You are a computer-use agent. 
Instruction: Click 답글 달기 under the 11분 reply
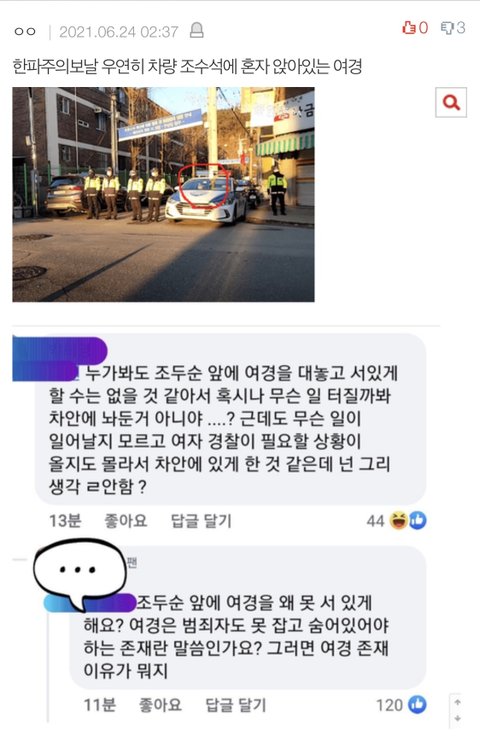coord(236,705)
